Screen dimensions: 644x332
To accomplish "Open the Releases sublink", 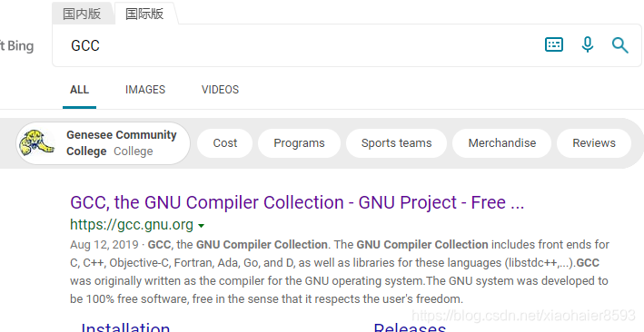I will pyautogui.click(x=410, y=327).
